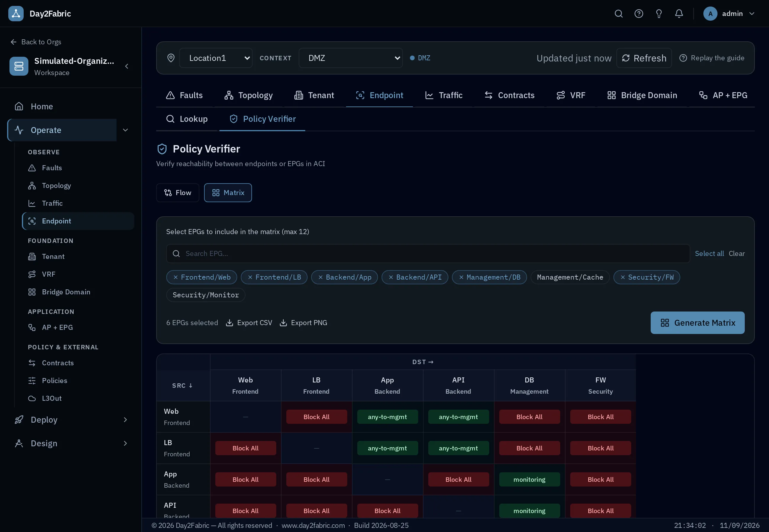Deselect the Backend/App EPG chip

[345, 277]
